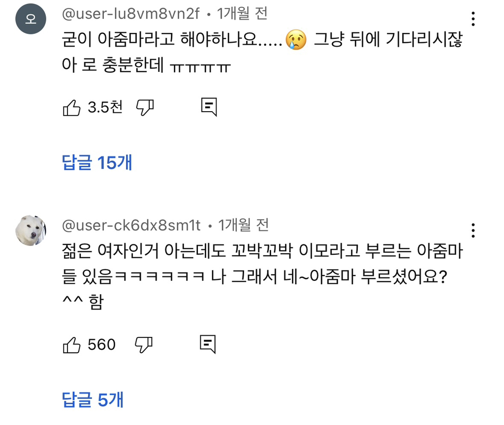Screen dimensions: 504x425
Task: Expand the 답글 5개 replies
Action: (93, 400)
